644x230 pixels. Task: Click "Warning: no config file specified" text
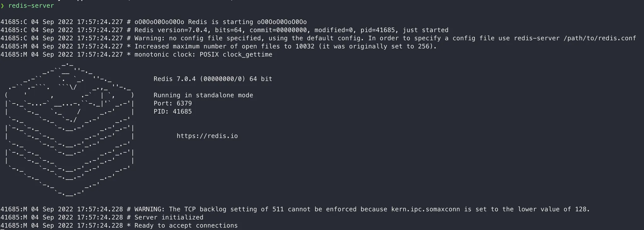tap(197, 38)
